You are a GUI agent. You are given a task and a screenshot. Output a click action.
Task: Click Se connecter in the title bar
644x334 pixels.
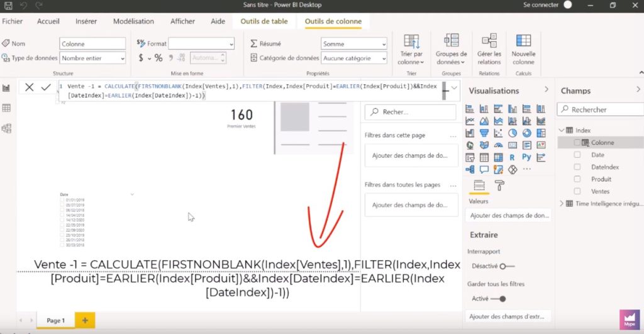540,5
